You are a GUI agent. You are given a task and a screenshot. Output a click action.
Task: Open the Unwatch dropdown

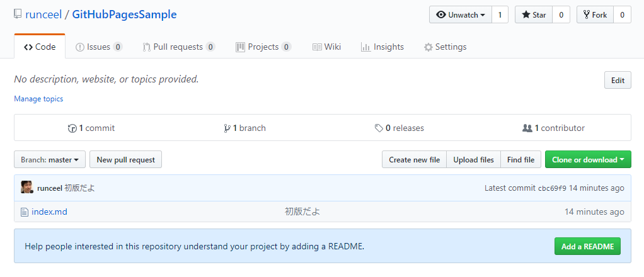pyautogui.click(x=460, y=15)
